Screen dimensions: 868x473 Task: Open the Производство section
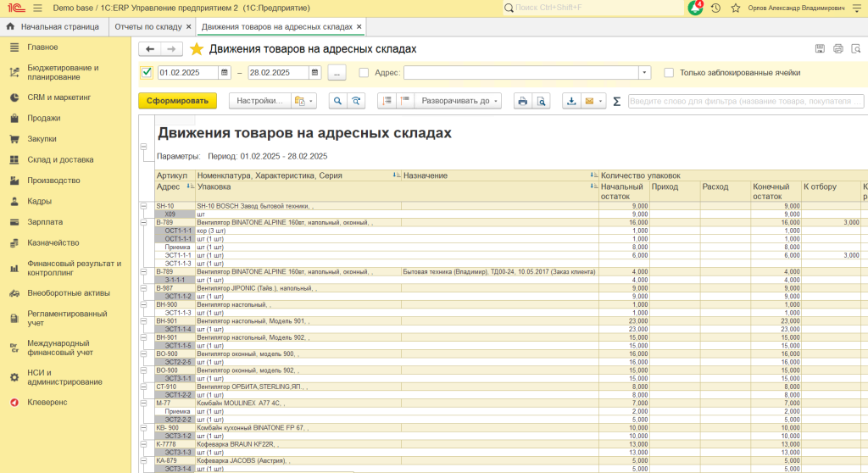[x=53, y=181]
